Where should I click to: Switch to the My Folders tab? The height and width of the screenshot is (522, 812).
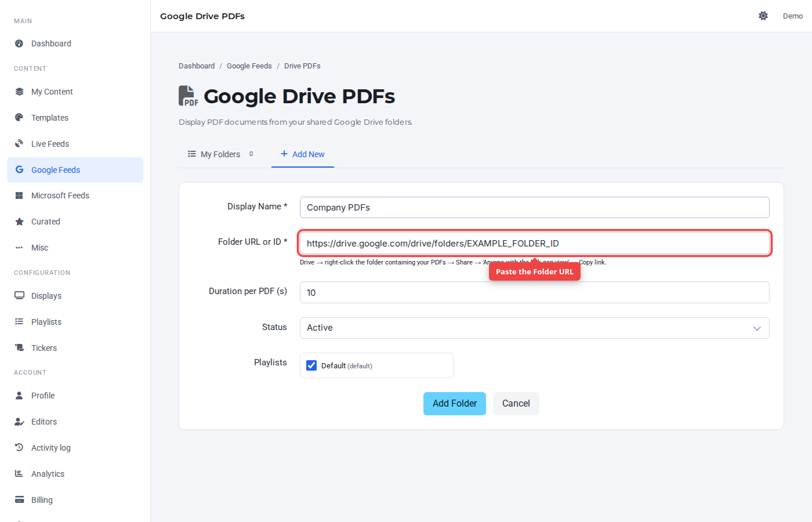pyautogui.click(x=220, y=154)
